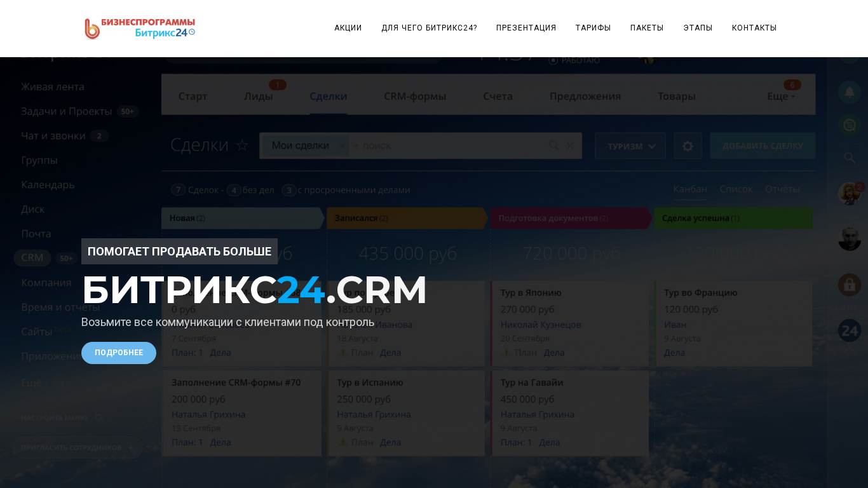This screenshot has width=868, height=488.
Task: Select the Сделки tab
Action: click(x=329, y=96)
